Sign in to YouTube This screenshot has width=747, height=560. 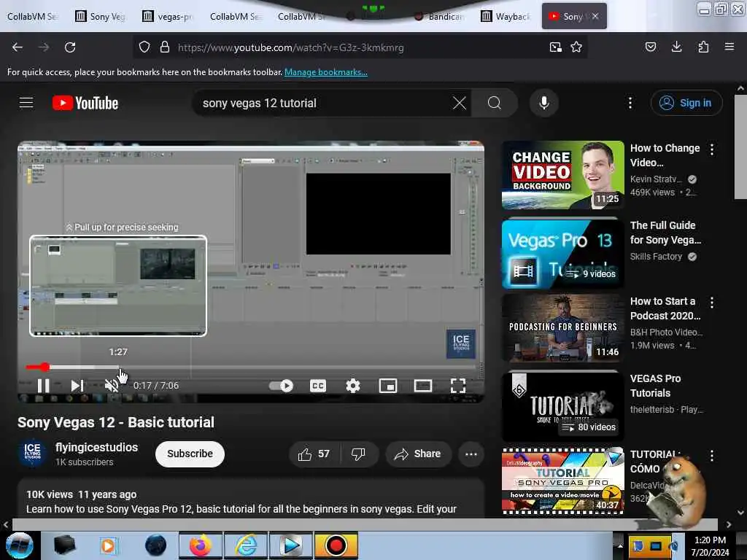pos(686,103)
